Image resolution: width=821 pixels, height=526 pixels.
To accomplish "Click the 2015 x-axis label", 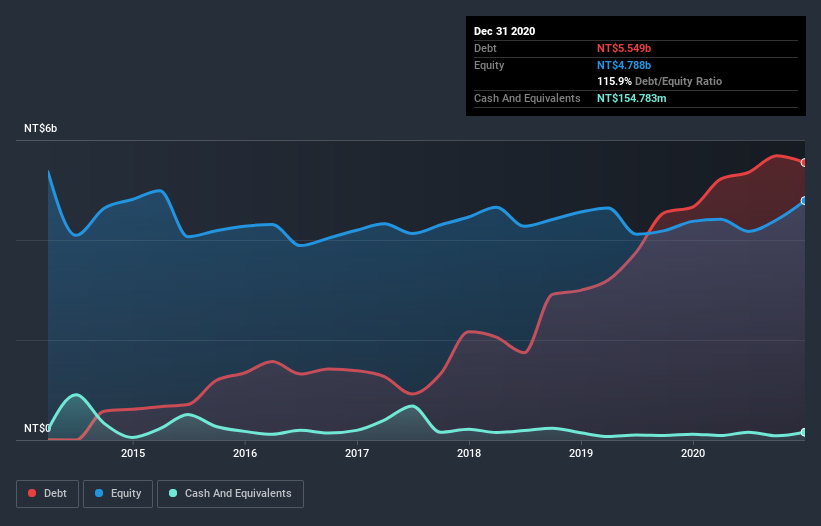I will click(x=133, y=453).
